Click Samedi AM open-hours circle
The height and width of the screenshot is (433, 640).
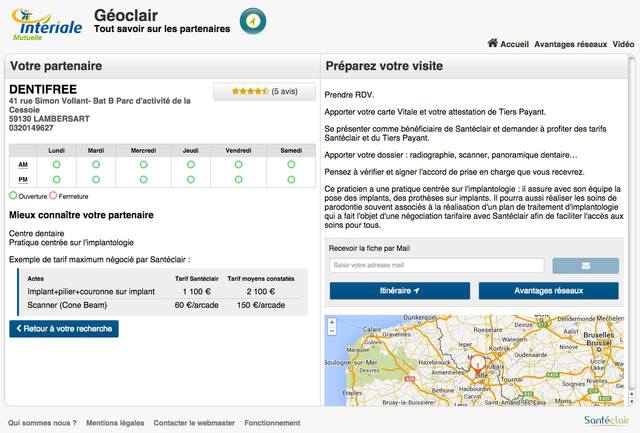coord(291,164)
